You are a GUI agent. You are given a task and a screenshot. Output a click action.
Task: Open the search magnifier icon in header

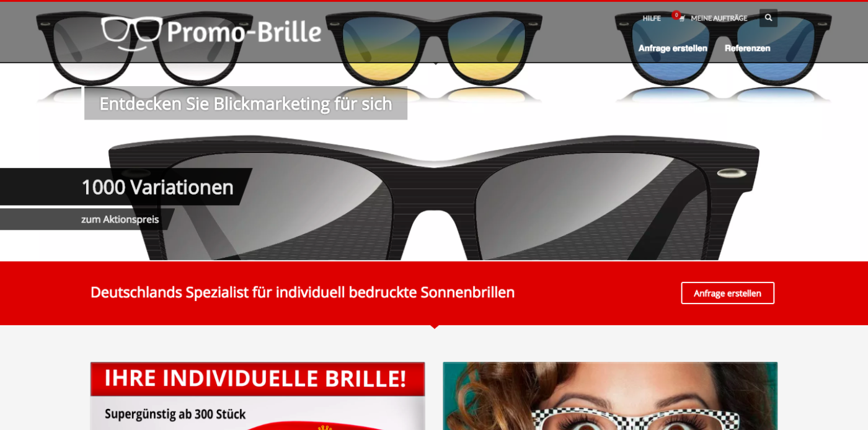(768, 18)
